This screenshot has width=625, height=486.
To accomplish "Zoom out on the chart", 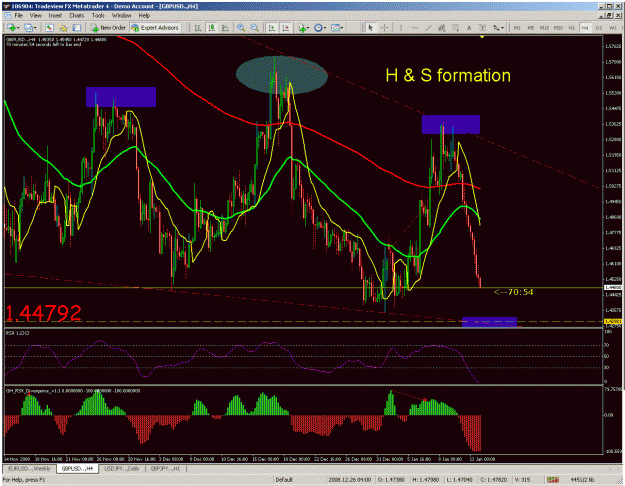I will [x=254, y=28].
